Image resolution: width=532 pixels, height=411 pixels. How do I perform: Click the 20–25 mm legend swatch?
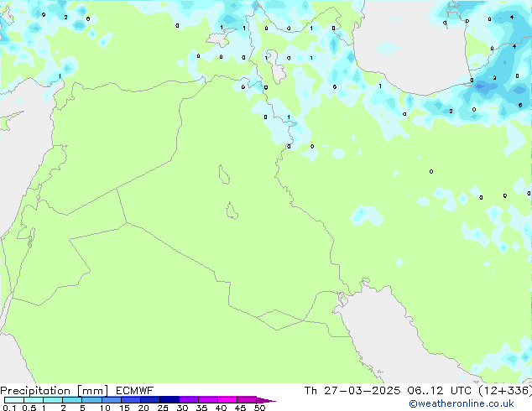pos(150,400)
